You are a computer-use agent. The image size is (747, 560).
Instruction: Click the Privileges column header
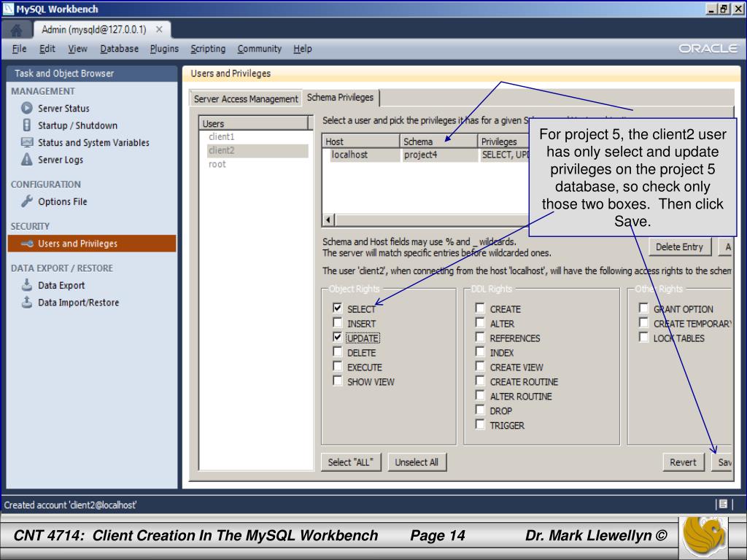point(504,141)
